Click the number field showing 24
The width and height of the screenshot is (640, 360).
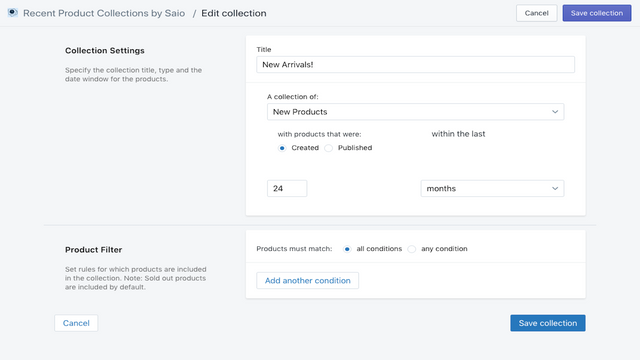[x=287, y=189]
